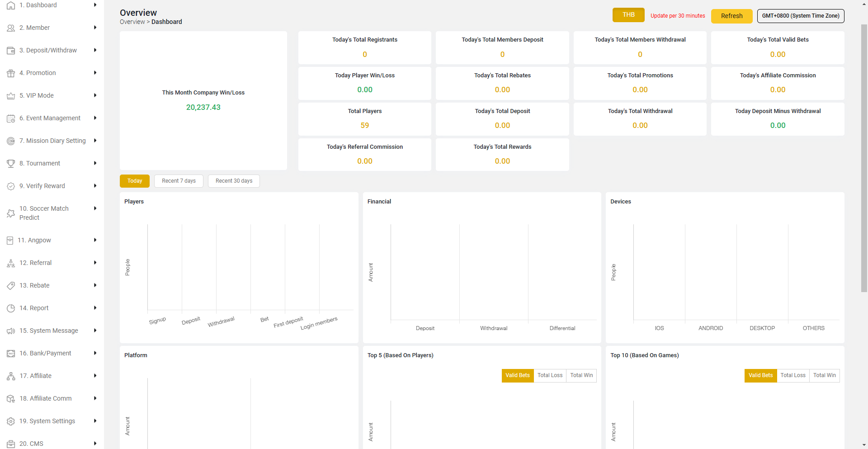This screenshot has width=868, height=449.
Task: Click the Tournament trophy icon
Action: coord(11,163)
